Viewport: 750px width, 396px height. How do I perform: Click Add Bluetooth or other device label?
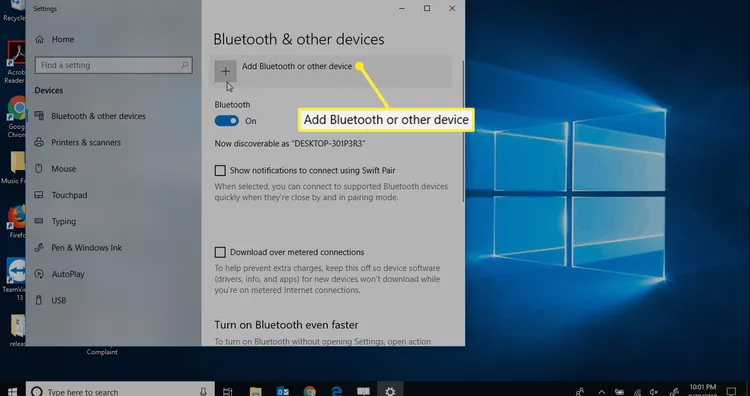(x=297, y=66)
